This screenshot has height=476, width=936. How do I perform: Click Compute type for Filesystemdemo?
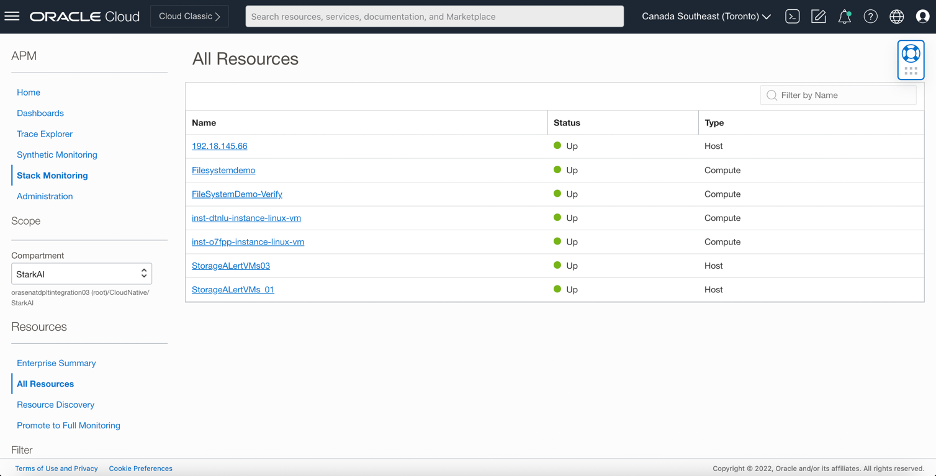click(722, 170)
